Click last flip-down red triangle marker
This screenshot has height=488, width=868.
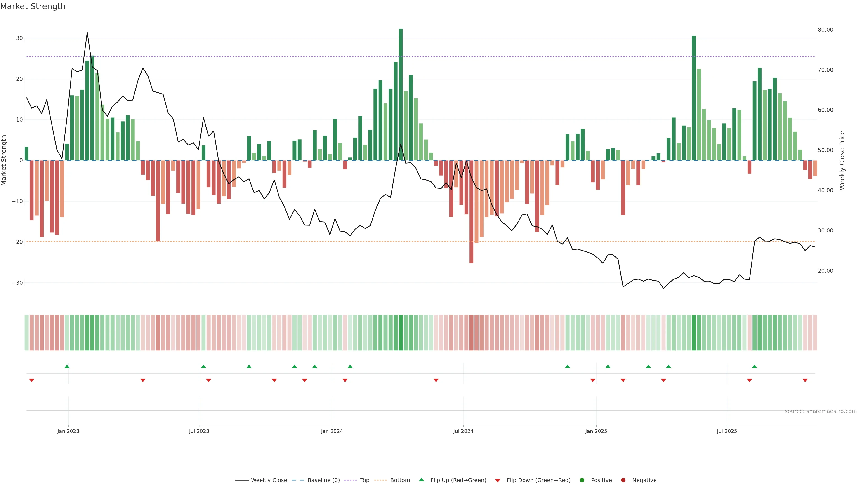point(805,380)
